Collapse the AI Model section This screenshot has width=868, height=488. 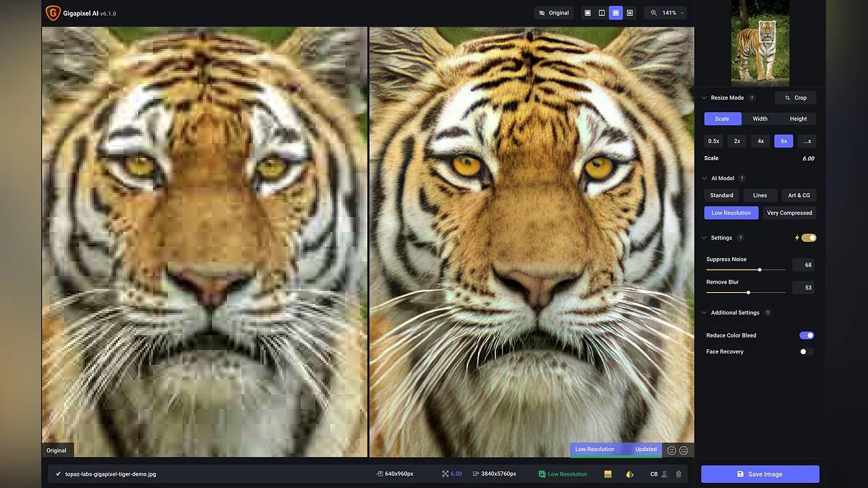point(705,178)
